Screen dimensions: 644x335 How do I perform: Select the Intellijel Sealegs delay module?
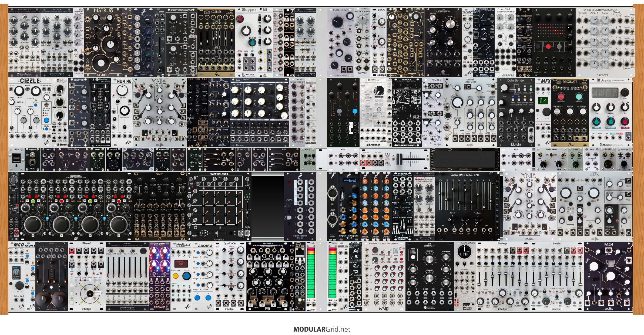tap(503, 276)
